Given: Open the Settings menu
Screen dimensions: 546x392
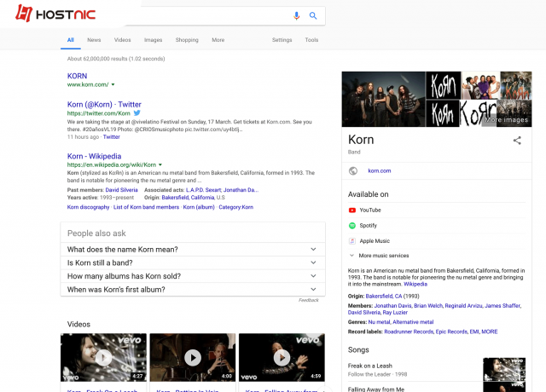Looking at the screenshot, I should (282, 40).
